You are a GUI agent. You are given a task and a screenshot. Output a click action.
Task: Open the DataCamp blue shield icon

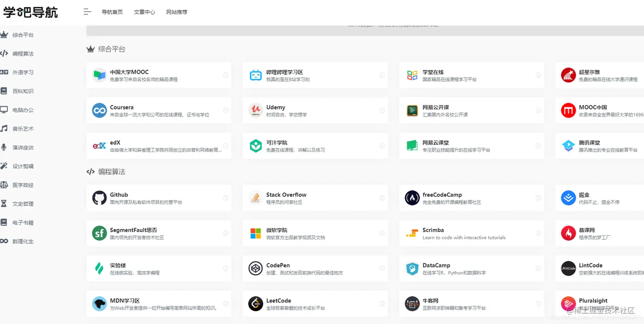click(x=412, y=269)
